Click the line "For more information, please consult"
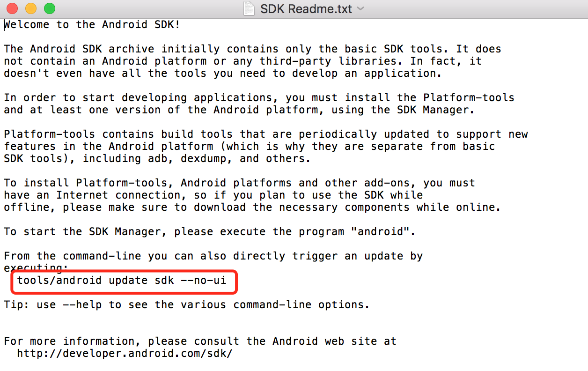 click(200, 341)
